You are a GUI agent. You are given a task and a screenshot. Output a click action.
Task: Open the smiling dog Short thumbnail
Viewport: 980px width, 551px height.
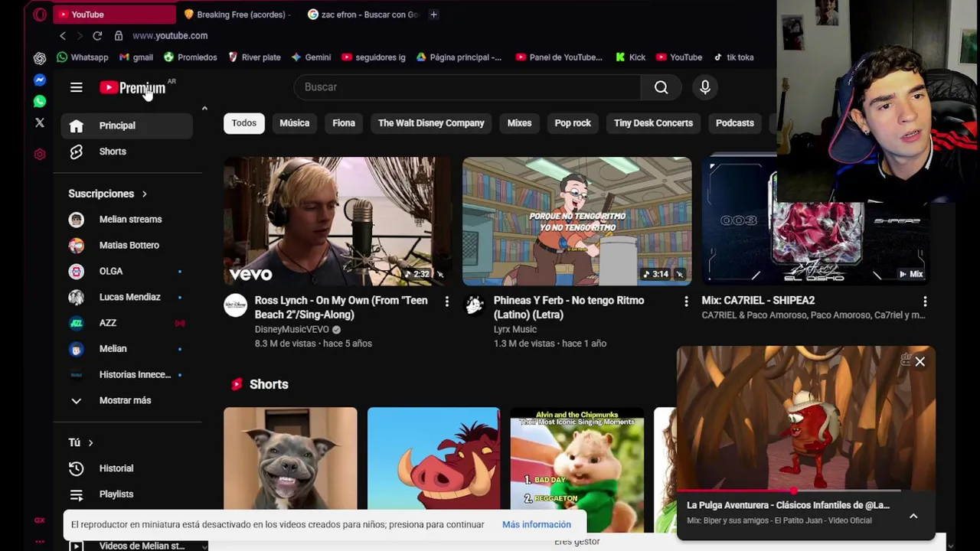point(290,458)
